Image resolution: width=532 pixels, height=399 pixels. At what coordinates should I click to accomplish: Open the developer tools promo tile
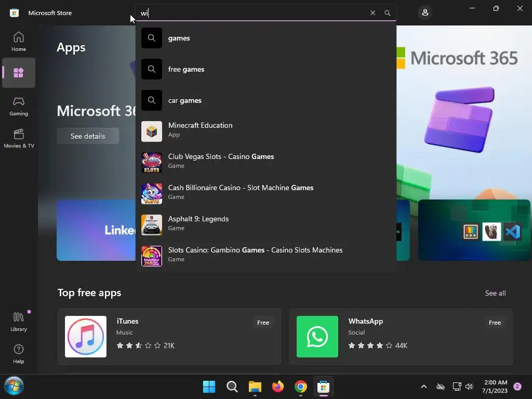coord(474,230)
